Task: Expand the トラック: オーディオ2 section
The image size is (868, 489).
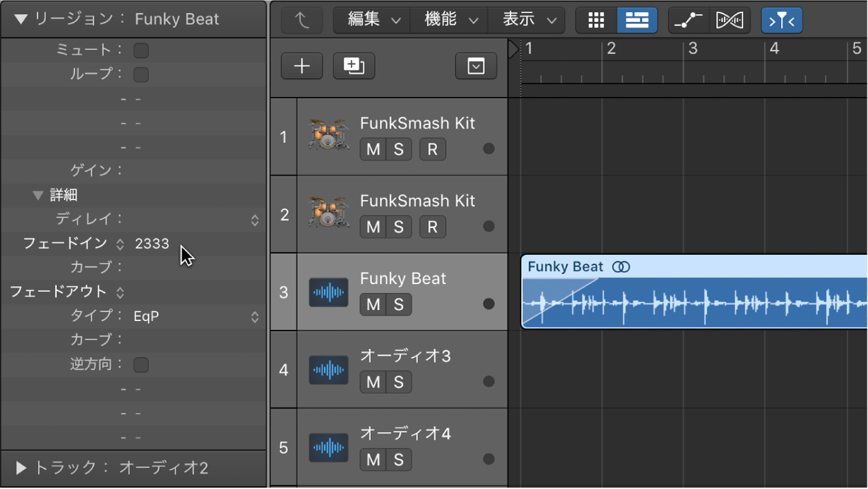Action: tap(21, 468)
